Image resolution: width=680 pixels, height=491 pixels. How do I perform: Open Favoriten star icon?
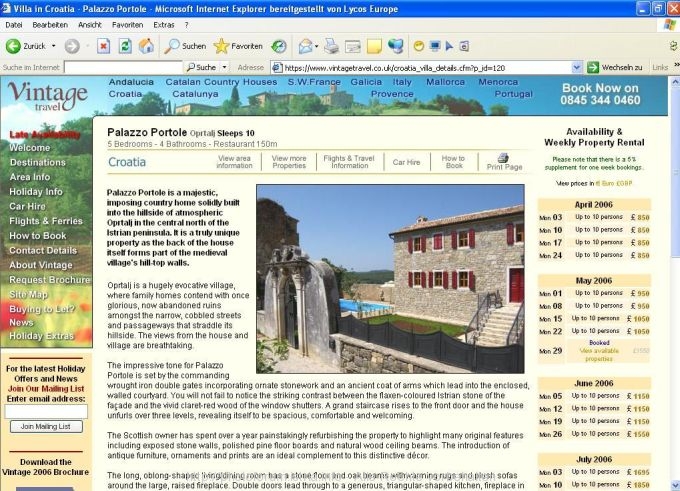pos(221,46)
